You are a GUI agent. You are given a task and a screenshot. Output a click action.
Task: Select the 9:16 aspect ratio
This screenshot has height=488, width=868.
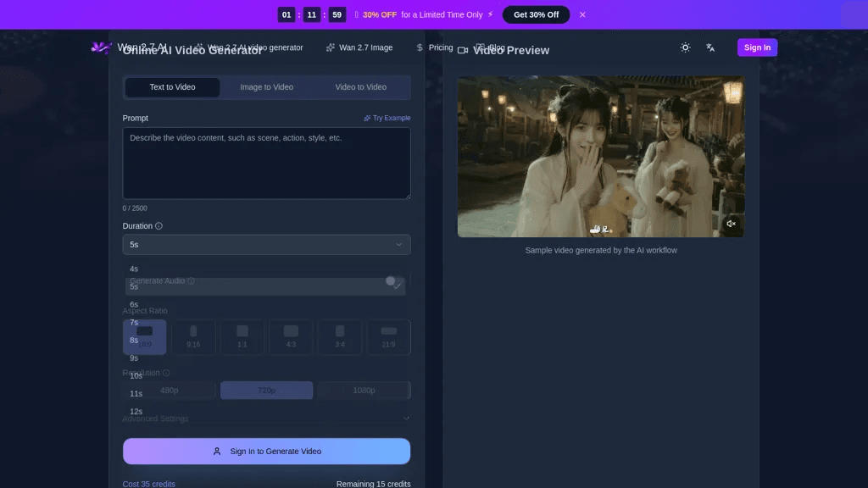[193, 337]
